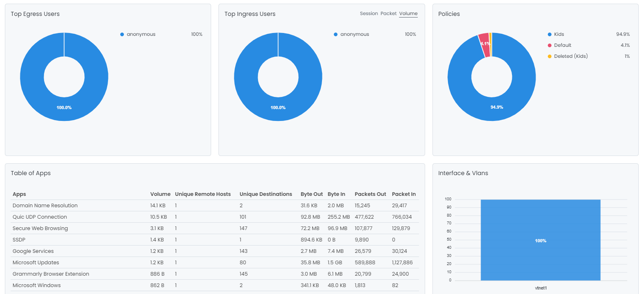Hide the Deleted (Kids) policy series
644x294 pixels.
571,56
